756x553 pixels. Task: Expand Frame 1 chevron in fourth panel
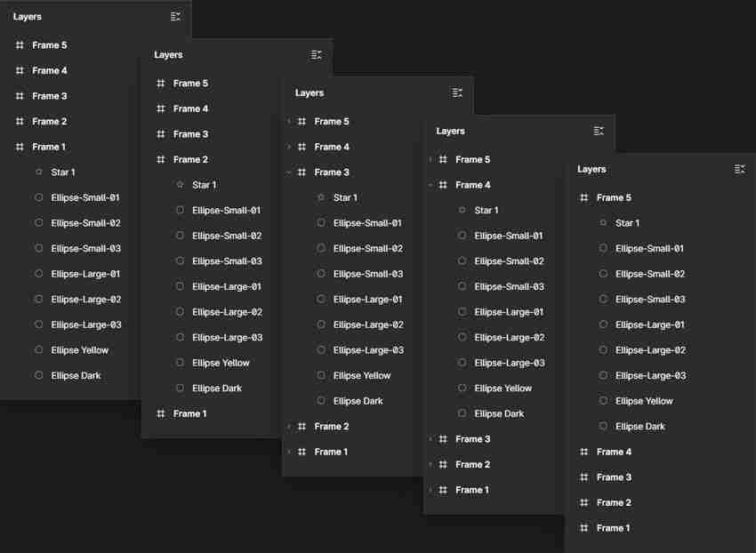[x=430, y=490]
